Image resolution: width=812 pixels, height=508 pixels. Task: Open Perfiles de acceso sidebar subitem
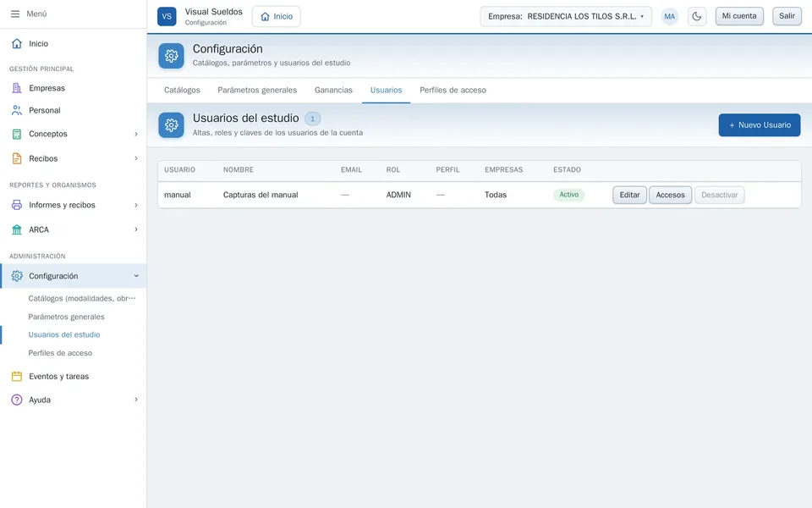[x=60, y=353]
